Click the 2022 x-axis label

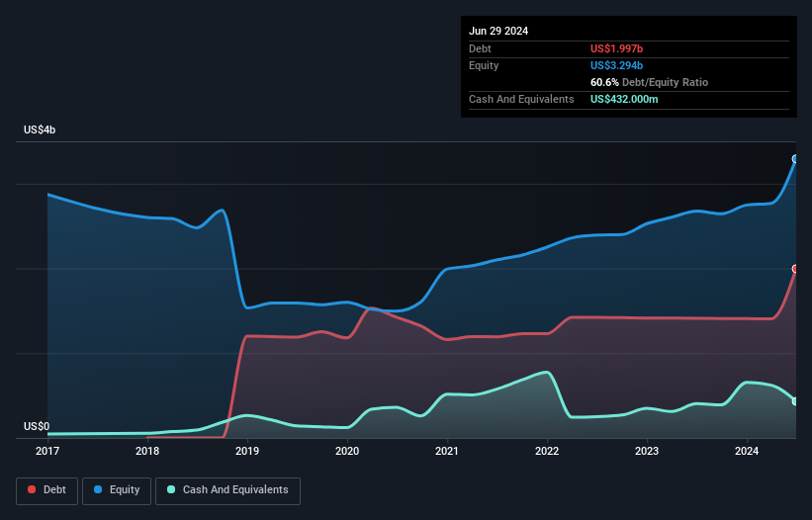tap(547, 451)
